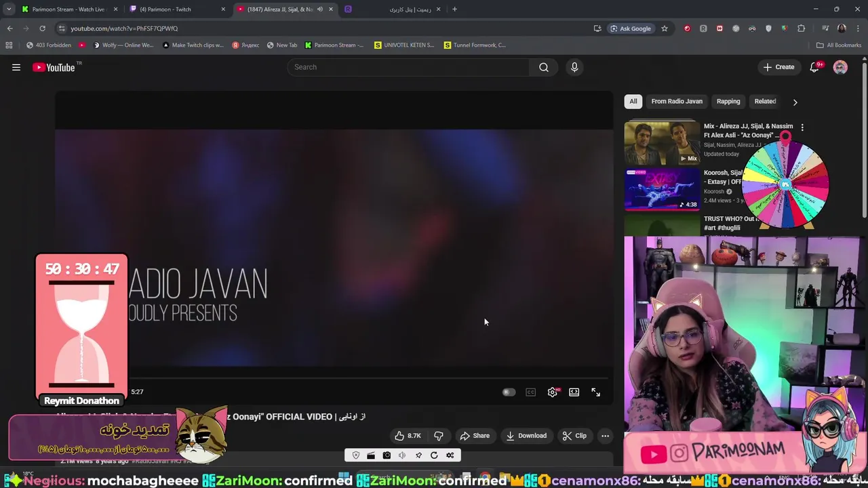Bookmark this page with the star

coord(665,28)
